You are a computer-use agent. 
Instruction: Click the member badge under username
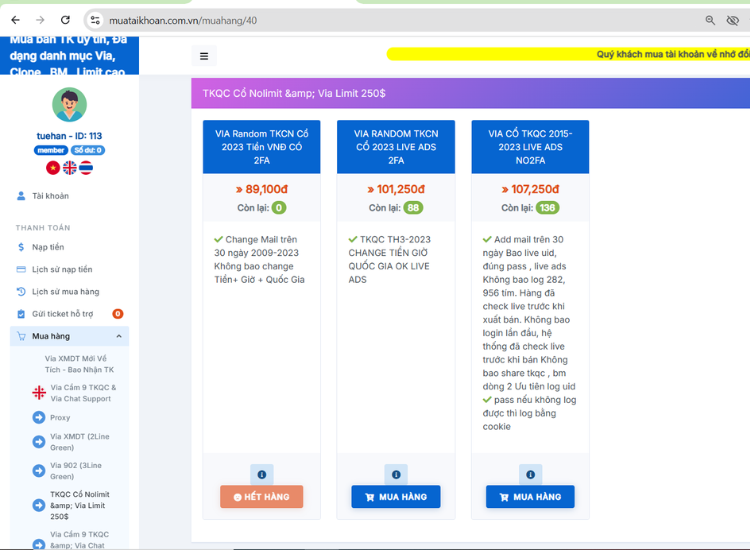pos(51,150)
